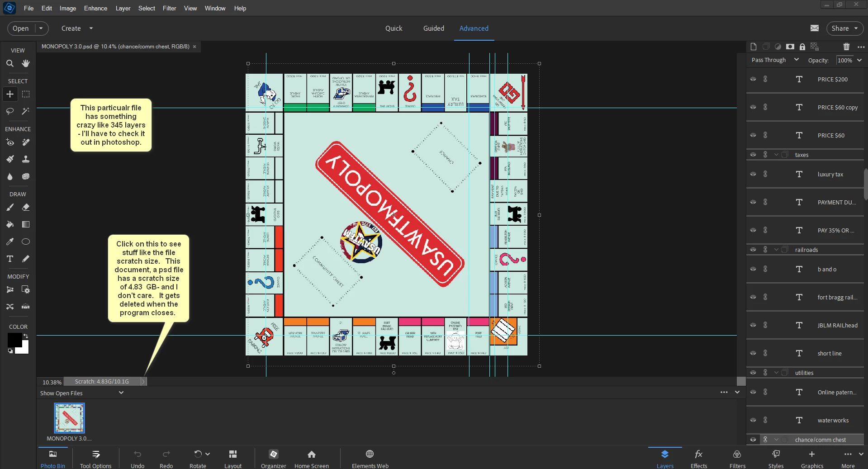Switch to the Quick tab

[x=394, y=28]
